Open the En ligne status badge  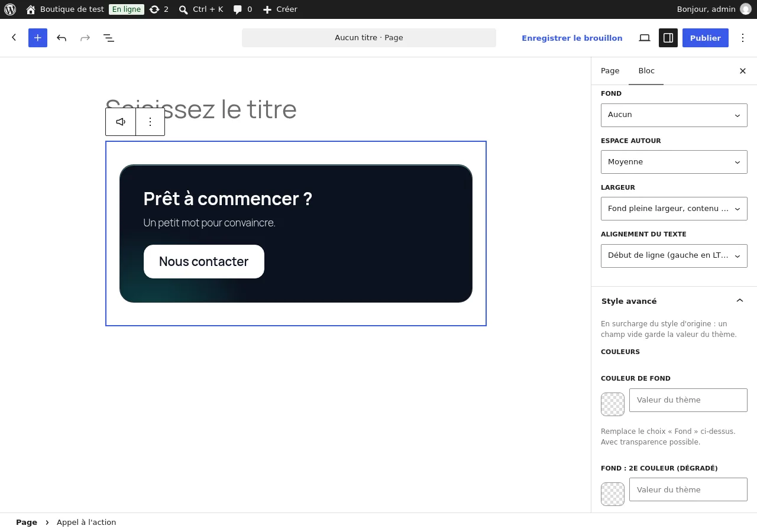(x=127, y=9)
